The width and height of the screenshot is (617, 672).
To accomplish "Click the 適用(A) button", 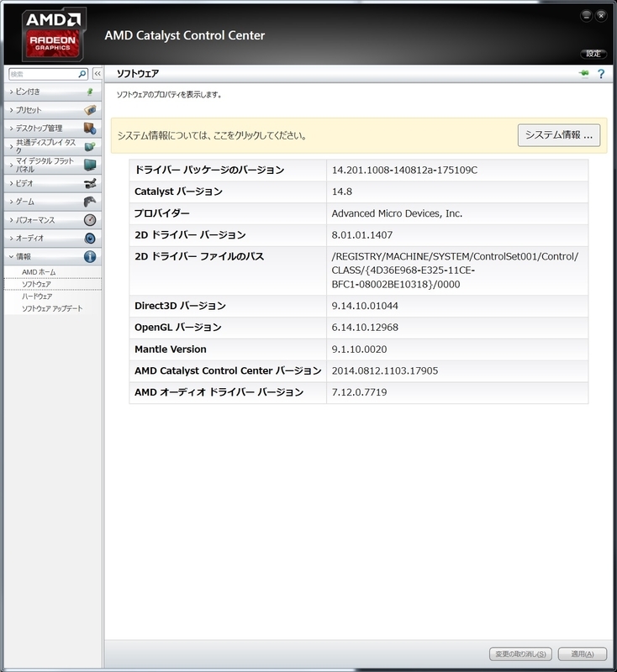I will tap(583, 654).
